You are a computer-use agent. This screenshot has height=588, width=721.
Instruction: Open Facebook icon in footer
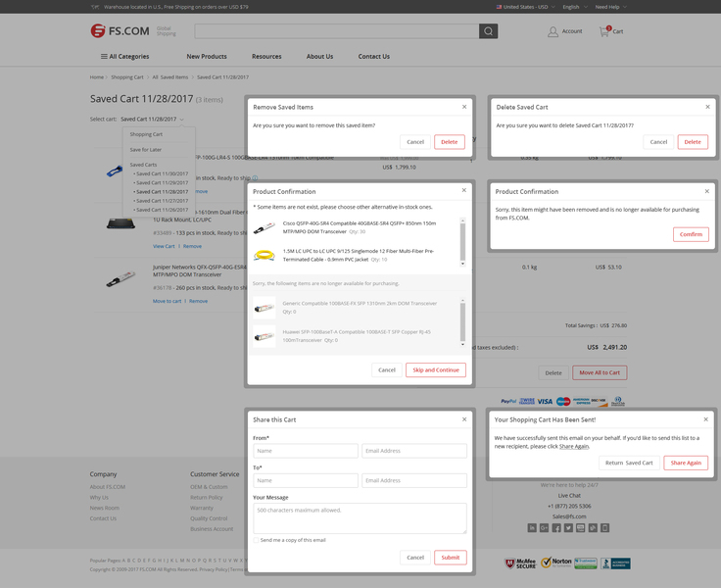[556, 527]
